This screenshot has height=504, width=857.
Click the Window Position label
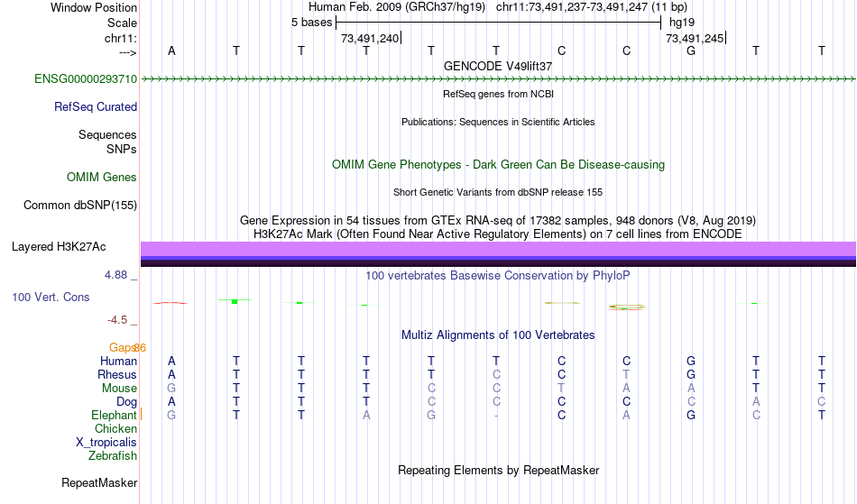pyautogui.click(x=94, y=8)
